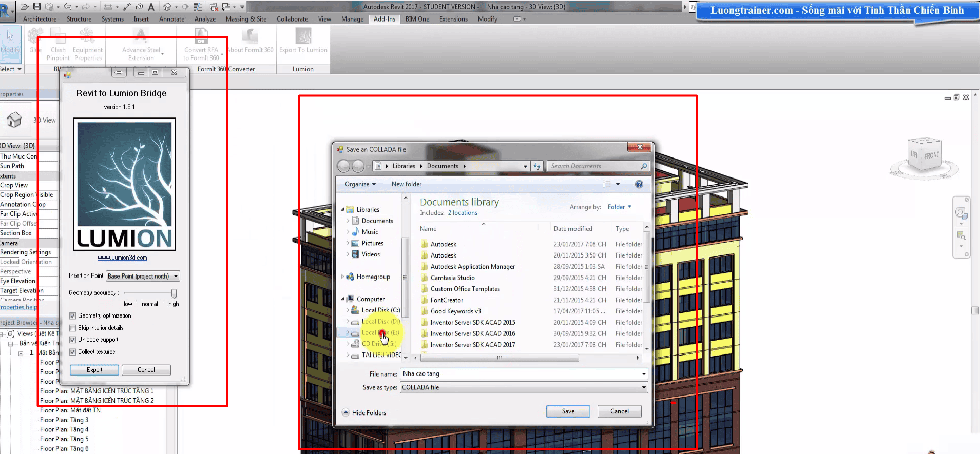Open the BIM One ribbon tab

click(417, 19)
